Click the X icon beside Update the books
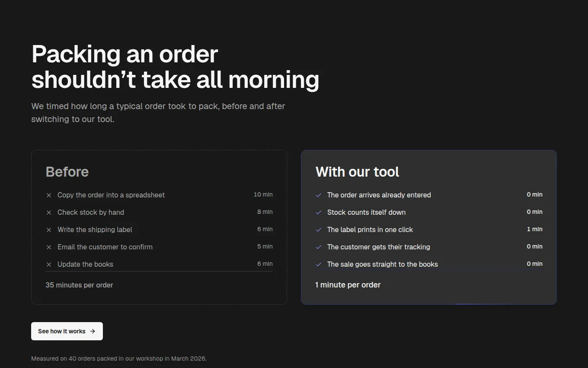Screen dimensions: 588x368 pyautogui.click(x=49, y=265)
